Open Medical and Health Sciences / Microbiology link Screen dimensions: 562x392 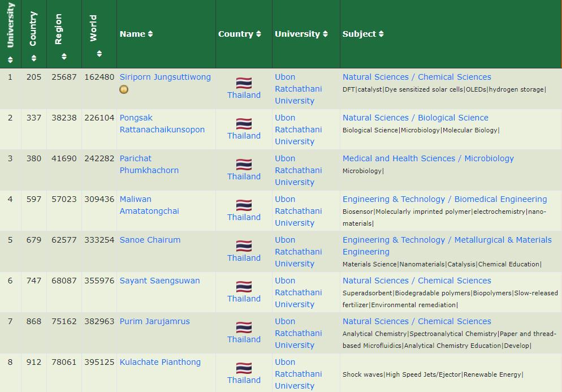428,158
